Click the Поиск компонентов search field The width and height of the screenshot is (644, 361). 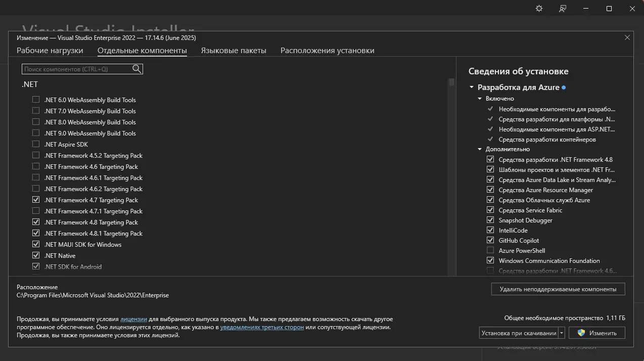76,69
